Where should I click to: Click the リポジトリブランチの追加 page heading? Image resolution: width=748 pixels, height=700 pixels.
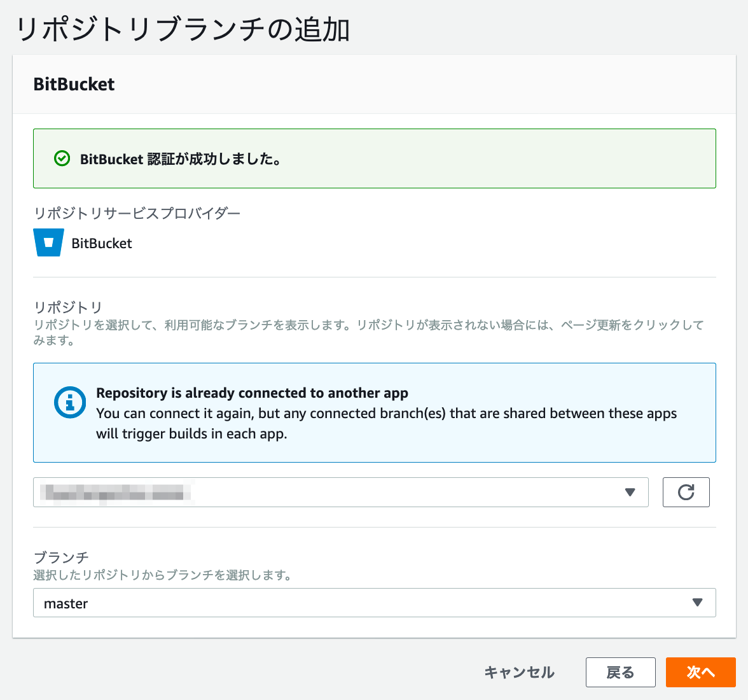click(x=183, y=29)
